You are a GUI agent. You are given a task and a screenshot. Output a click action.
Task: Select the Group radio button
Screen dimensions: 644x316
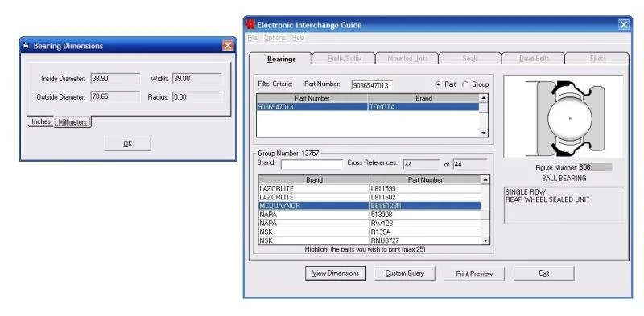(465, 84)
